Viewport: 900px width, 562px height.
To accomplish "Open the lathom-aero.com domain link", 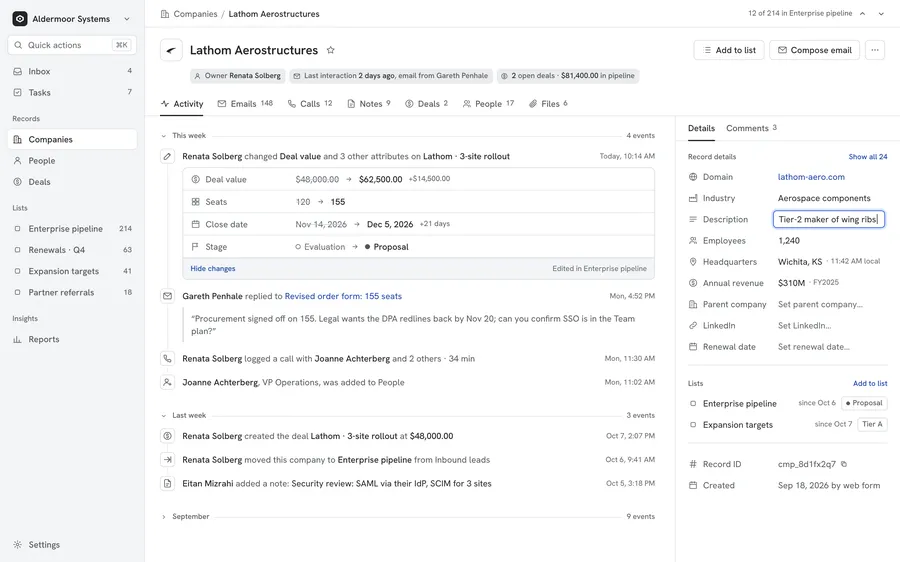I will pyautogui.click(x=811, y=177).
